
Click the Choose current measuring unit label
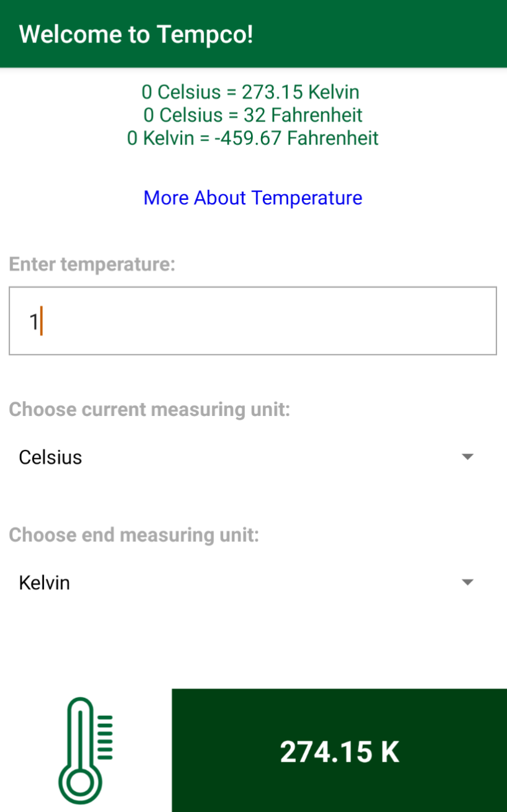[x=149, y=410]
